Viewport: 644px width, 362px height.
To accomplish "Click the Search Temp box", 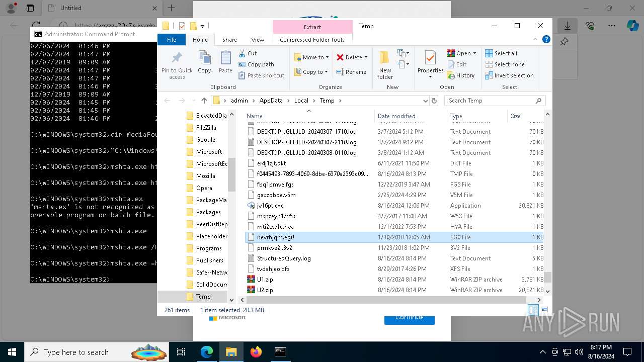I will click(495, 101).
